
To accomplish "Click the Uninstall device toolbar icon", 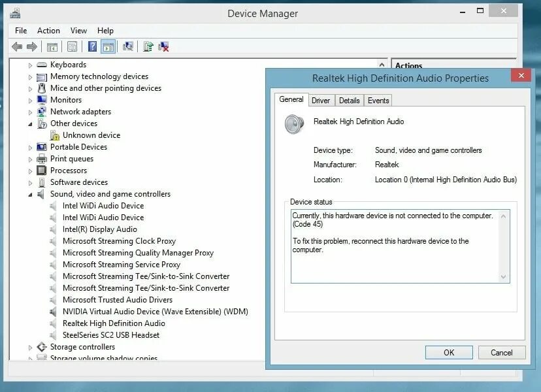I will (x=162, y=46).
